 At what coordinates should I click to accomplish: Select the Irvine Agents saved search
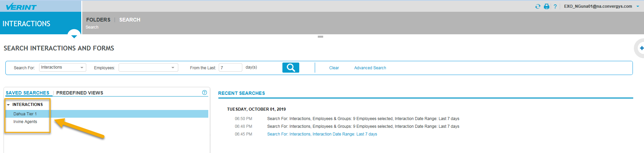point(25,122)
